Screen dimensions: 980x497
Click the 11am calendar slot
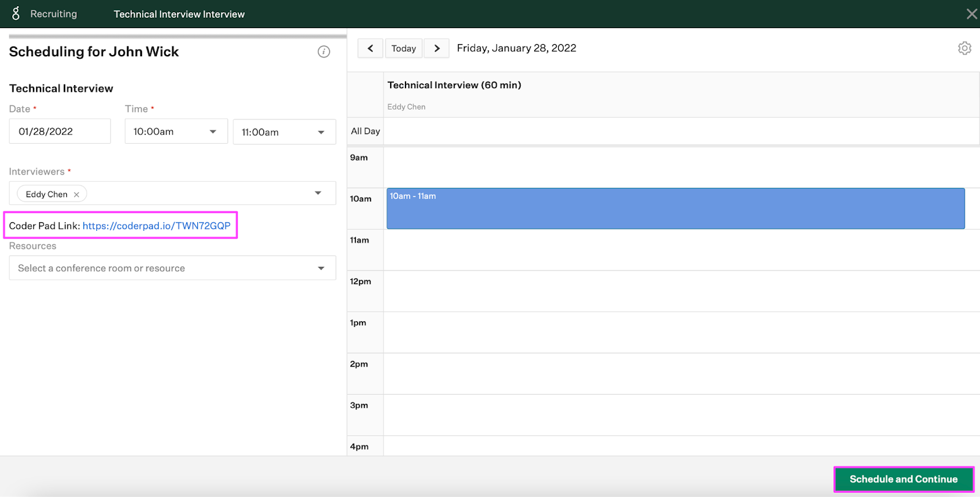[681, 250]
